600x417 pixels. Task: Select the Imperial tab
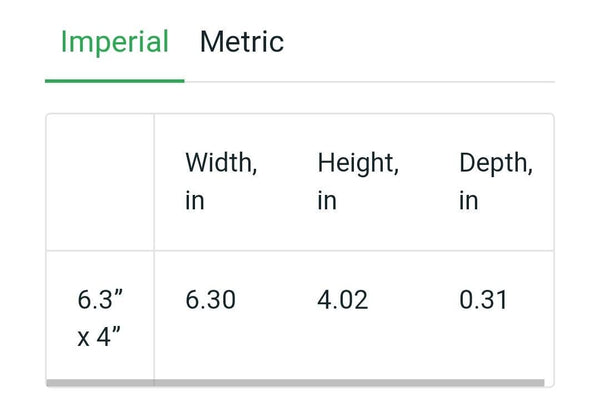pos(115,42)
